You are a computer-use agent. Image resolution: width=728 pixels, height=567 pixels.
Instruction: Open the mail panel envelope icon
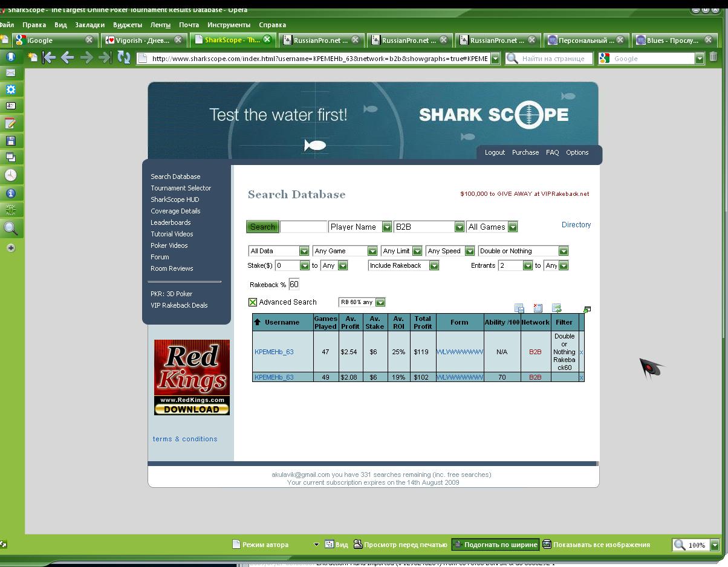pos(10,73)
